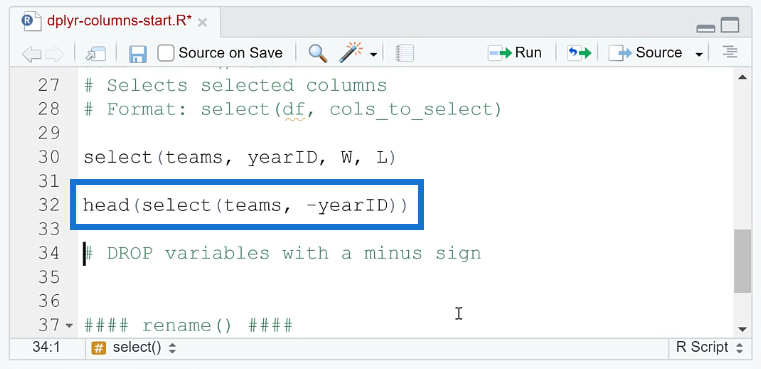Close the dplyr-columns-start.R tab
The width and height of the screenshot is (761, 369).
203,22
